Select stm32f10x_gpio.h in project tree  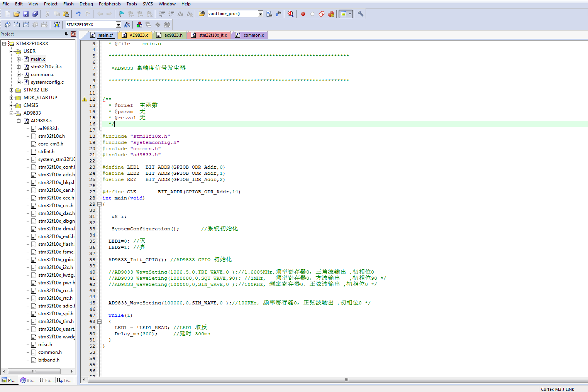click(x=56, y=260)
